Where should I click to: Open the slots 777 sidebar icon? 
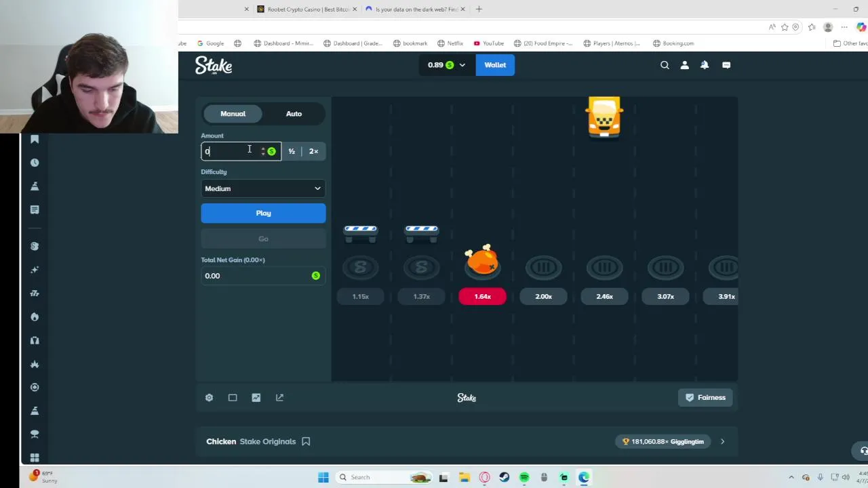point(35,293)
